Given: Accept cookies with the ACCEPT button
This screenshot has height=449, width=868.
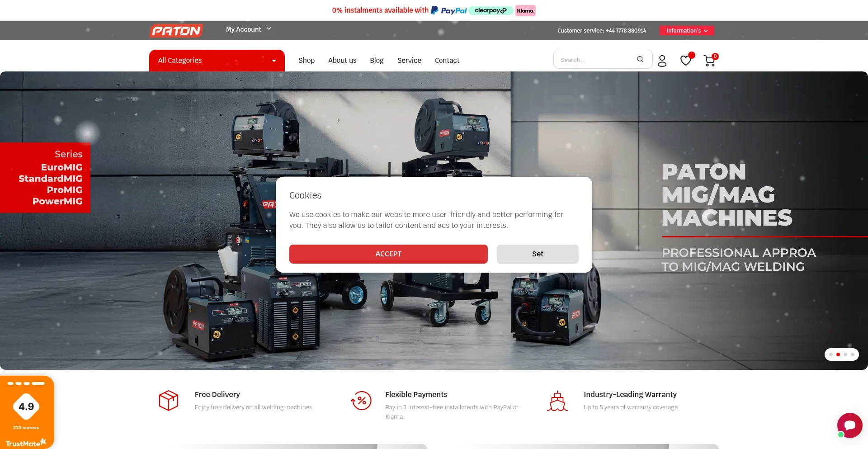Looking at the screenshot, I should coord(388,254).
